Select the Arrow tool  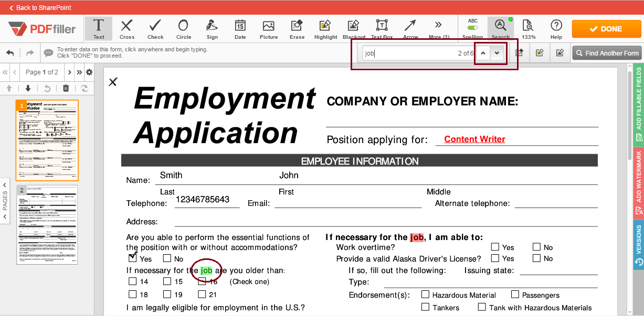coord(410,29)
